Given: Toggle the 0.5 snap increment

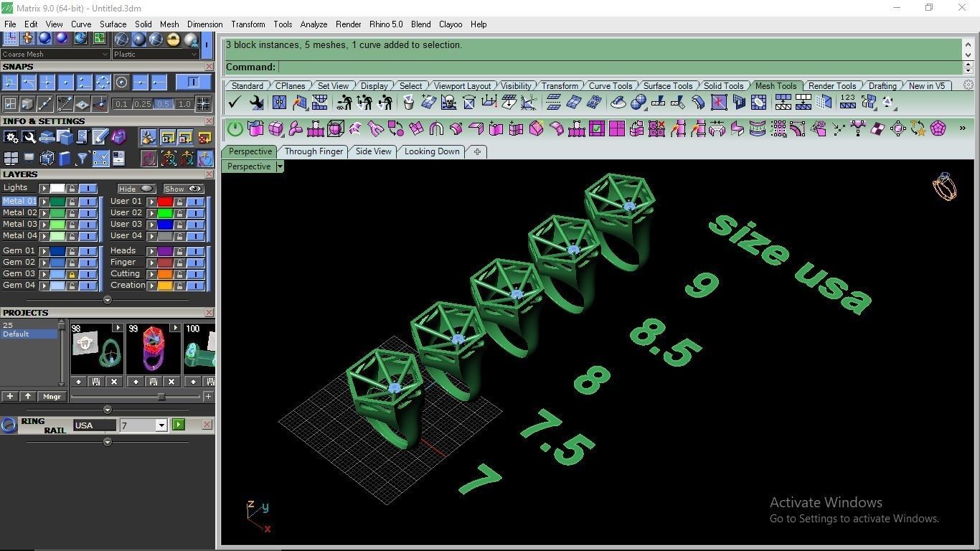Looking at the screenshot, I should [164, 104].
